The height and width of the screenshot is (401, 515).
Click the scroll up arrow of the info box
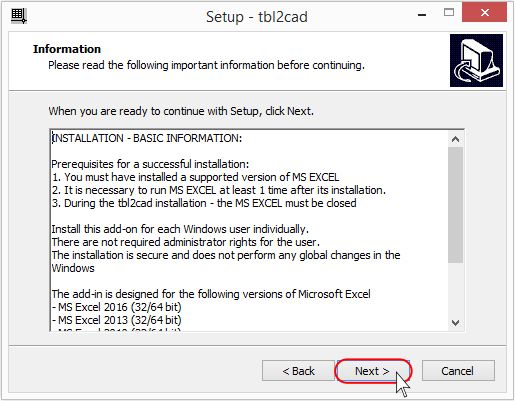click(455, 139)
